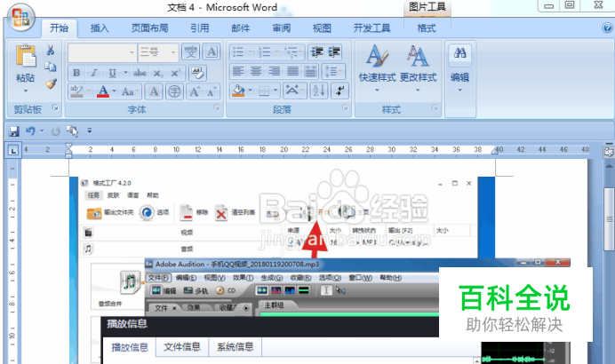Click the Paste clipboard icon

point(26,56)
